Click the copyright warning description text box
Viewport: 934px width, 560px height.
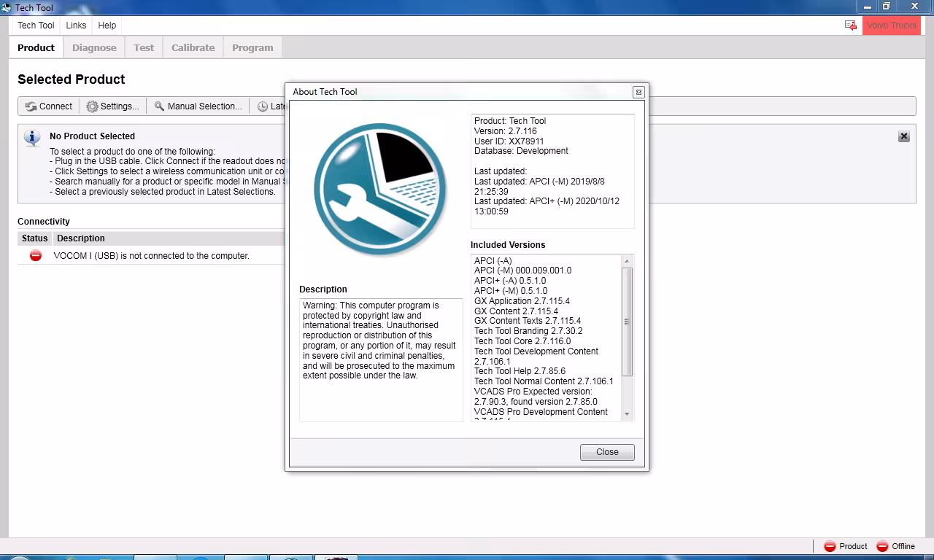[381, 359]
